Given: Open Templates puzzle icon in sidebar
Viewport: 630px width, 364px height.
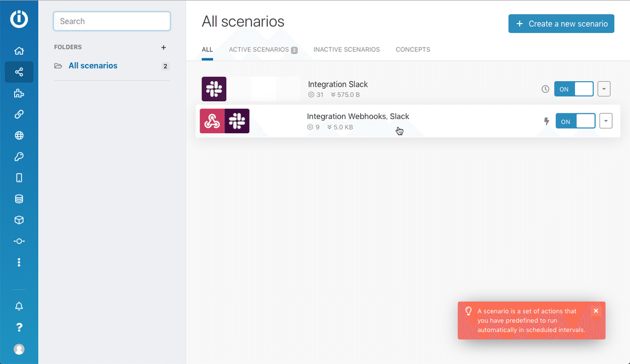Looking at the screenshot, I should pyautogui.click(x=19, y=93).
